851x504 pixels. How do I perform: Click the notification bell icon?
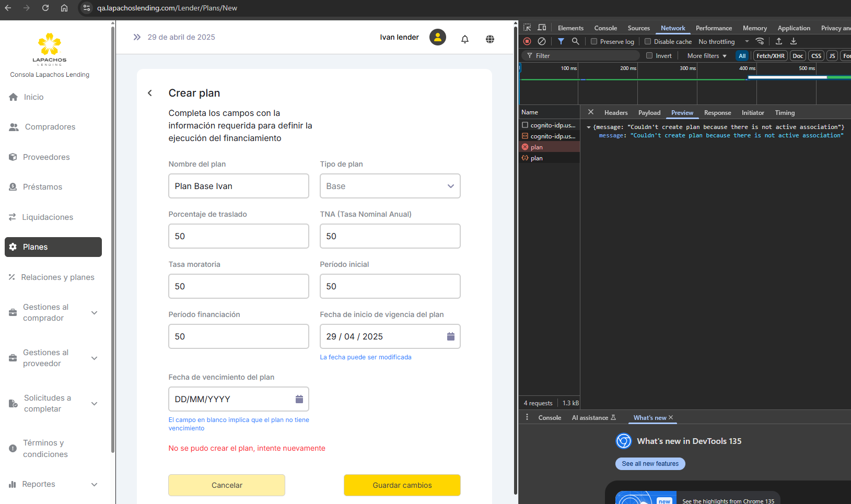[x=464, y=39]
